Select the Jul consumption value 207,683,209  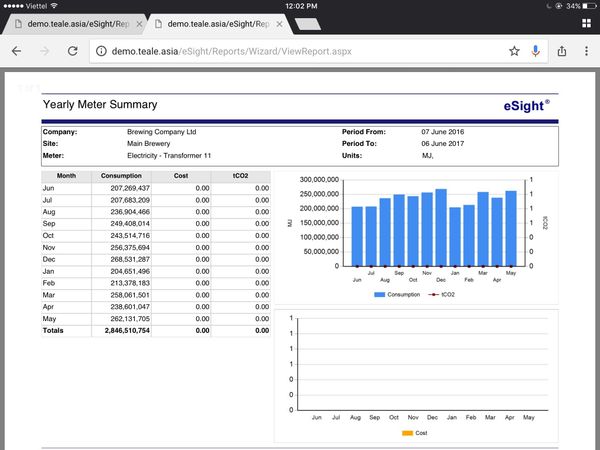click(x=130, y=200)
